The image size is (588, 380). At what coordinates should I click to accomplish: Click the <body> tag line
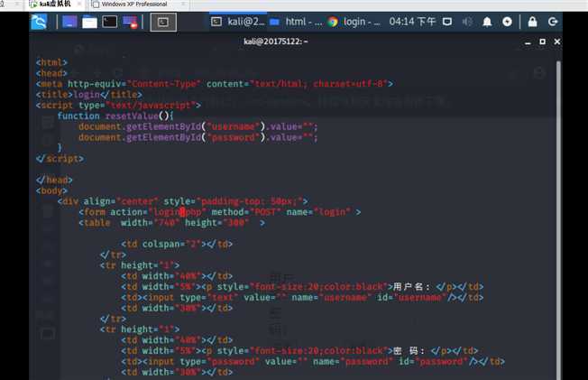[51, 190]
